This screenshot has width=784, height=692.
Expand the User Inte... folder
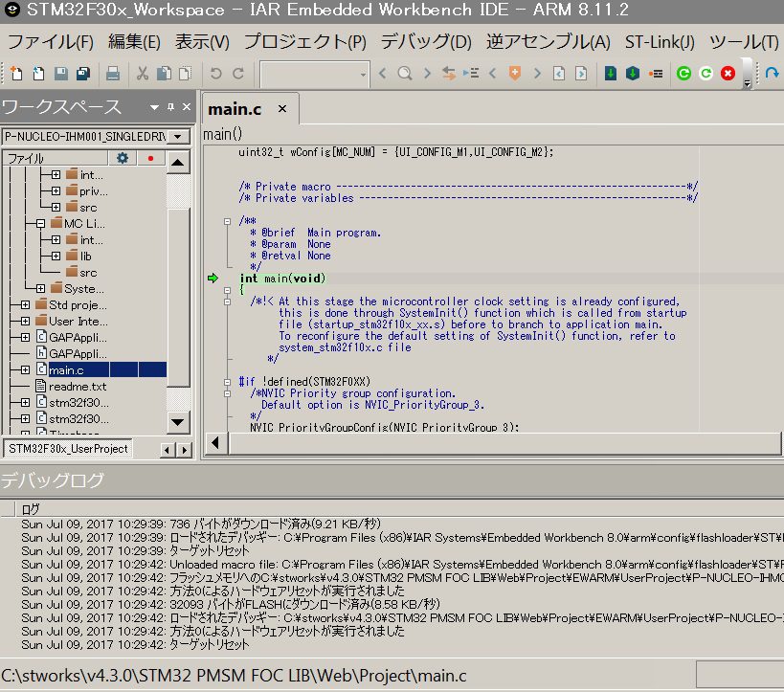[25, 321]
